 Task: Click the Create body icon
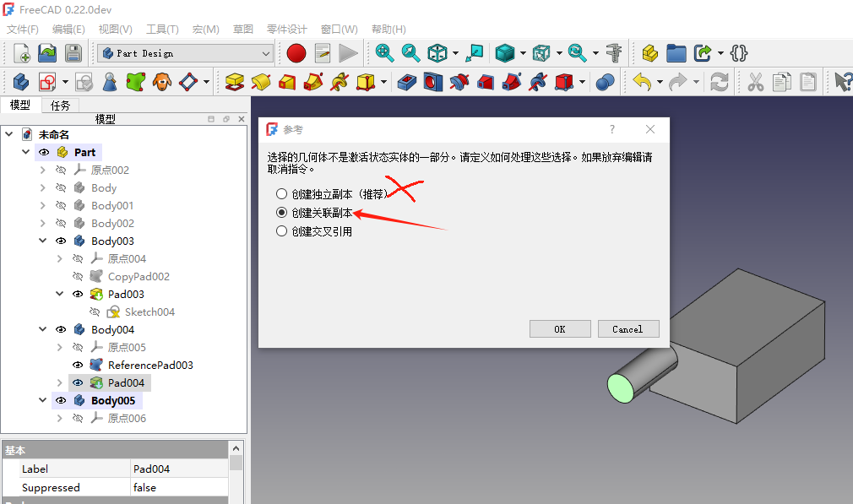click(20, 82)
